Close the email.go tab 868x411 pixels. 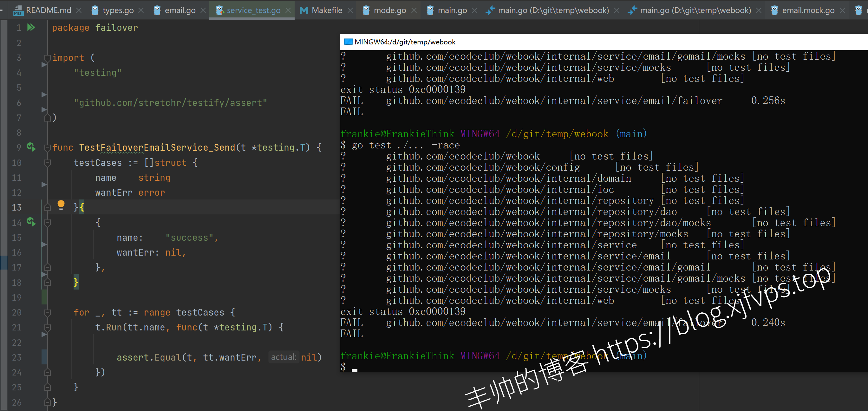pyautogui.click(x=203, y=10)
